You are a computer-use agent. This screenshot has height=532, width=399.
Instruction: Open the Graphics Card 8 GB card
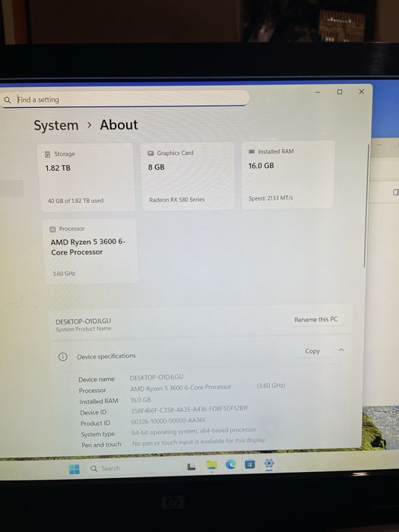[x=188, y=176]
